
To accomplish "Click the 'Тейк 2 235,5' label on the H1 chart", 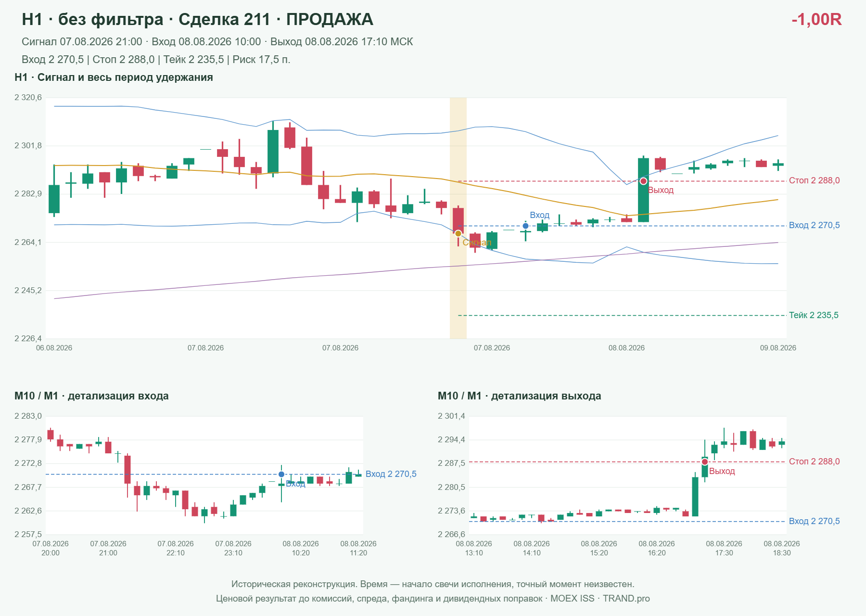I will point(814,315).
